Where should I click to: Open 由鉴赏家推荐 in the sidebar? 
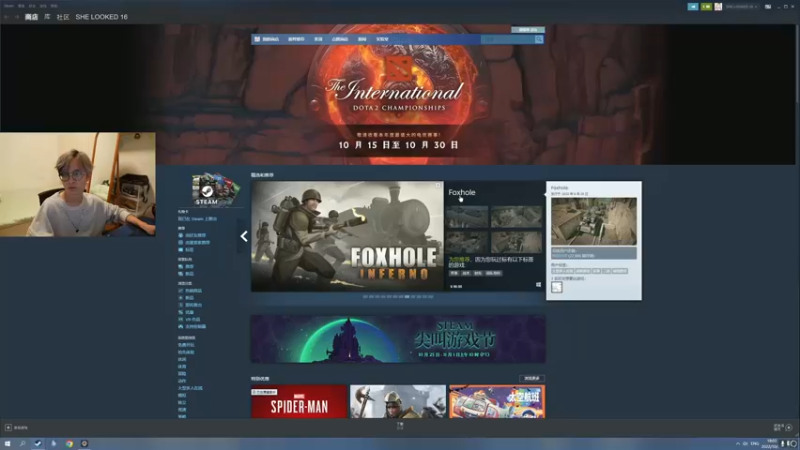pyautogui.click(x=197, y=242)
